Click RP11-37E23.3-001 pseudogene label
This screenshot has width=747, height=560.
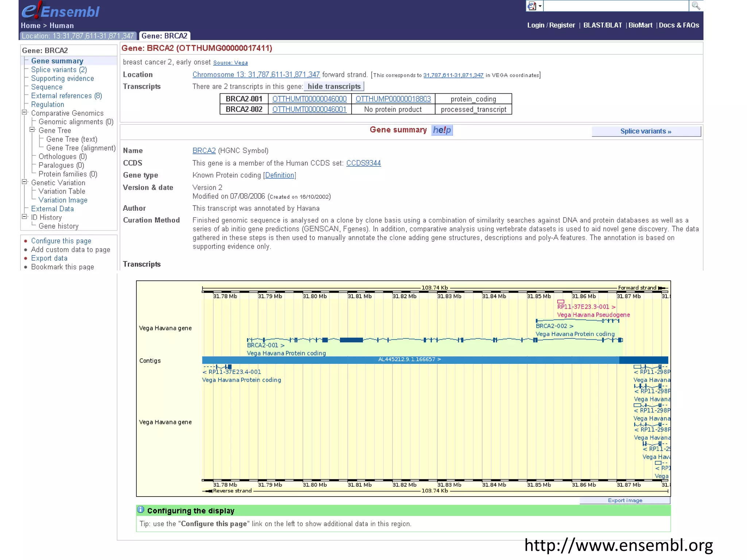pos(586,307)
